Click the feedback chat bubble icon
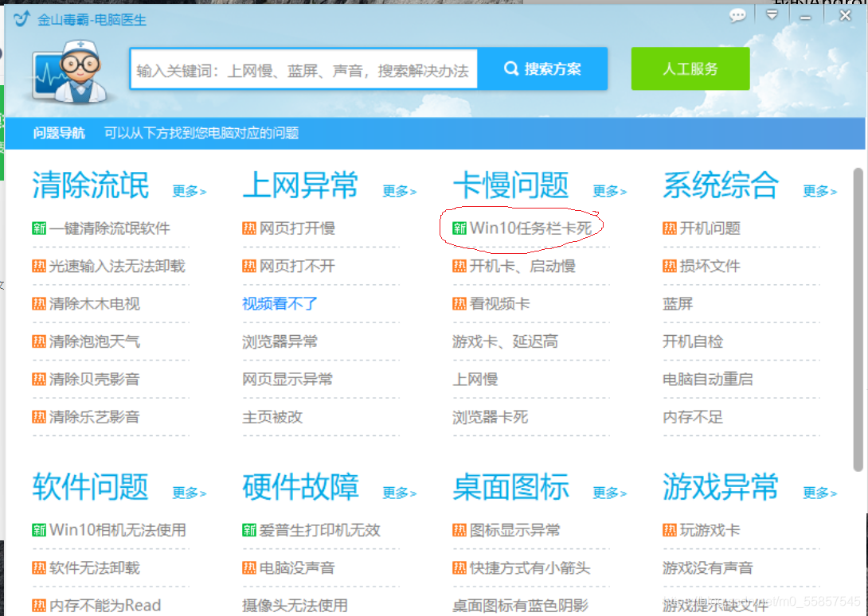The width and height of the screenshot is (868, 616). click(737, 15)
